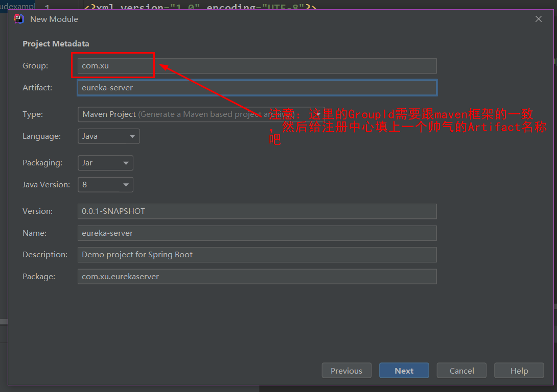
Task: Open the Type dropdown Maven Project
Action: [201, 114]
